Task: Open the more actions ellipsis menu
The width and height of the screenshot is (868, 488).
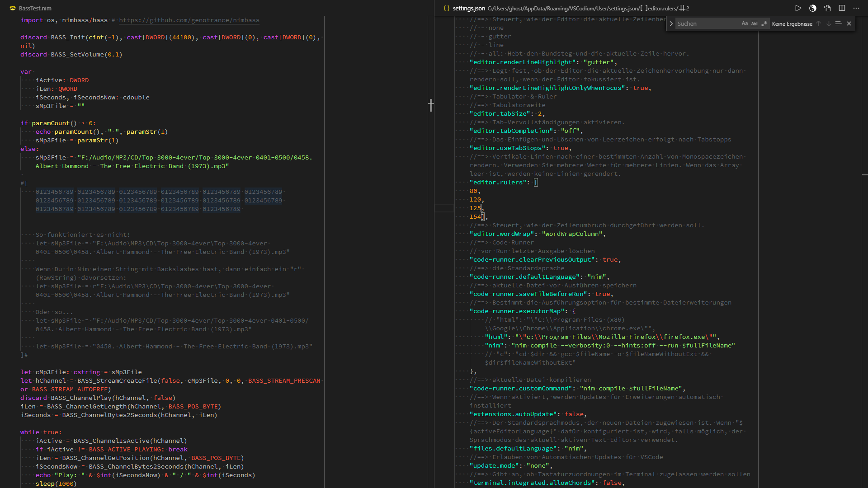Action: (x=856, y=8)
